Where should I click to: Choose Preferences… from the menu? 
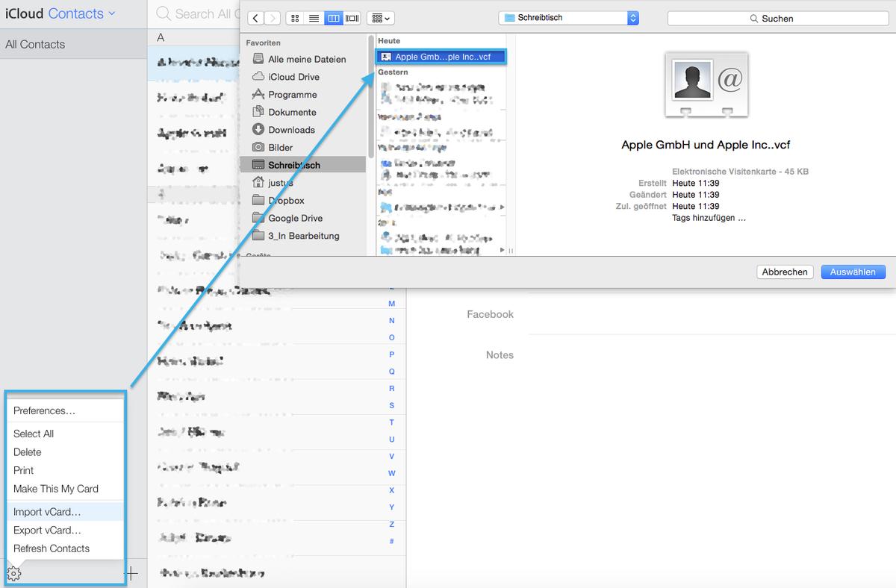click(x=66, y=410)
